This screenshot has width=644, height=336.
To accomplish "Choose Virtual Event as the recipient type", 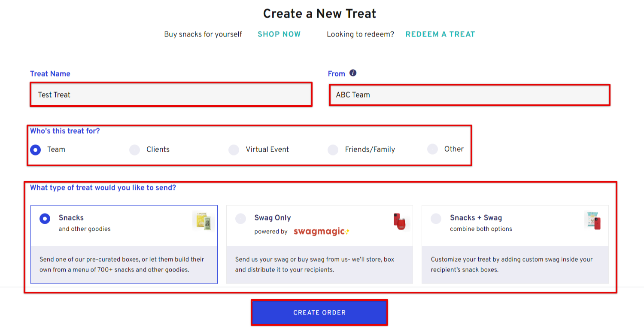I will click(234, 150).
